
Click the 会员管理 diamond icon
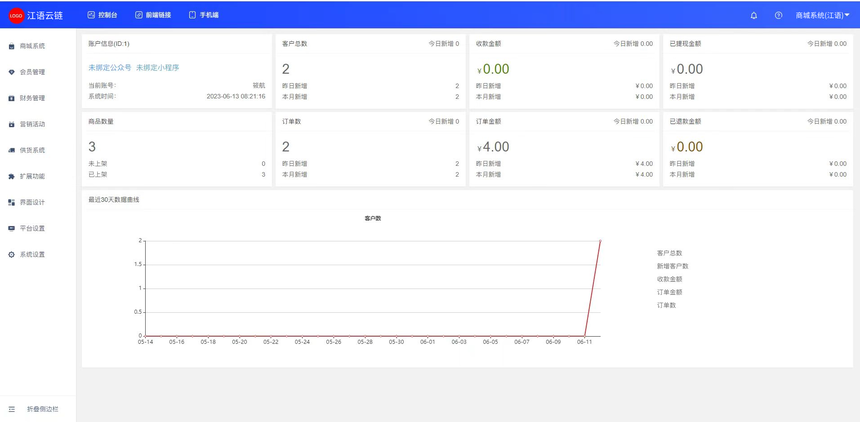pyautogui.click(x=11, y=72)
